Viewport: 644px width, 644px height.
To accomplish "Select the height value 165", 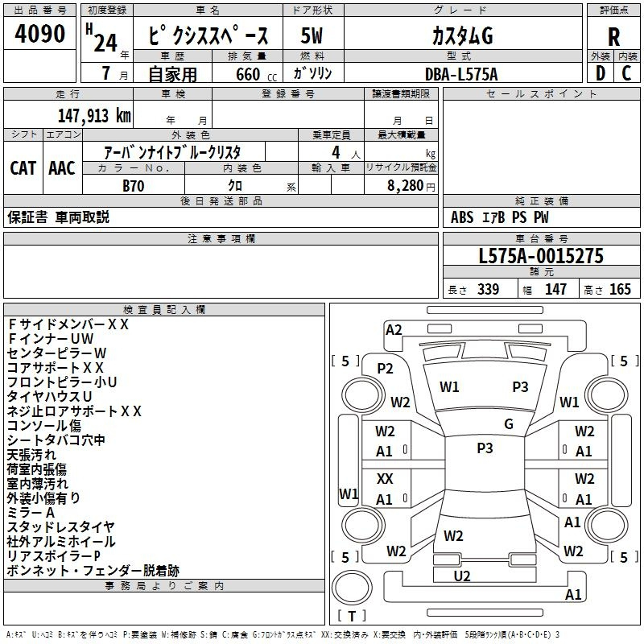I will [620, 289].
